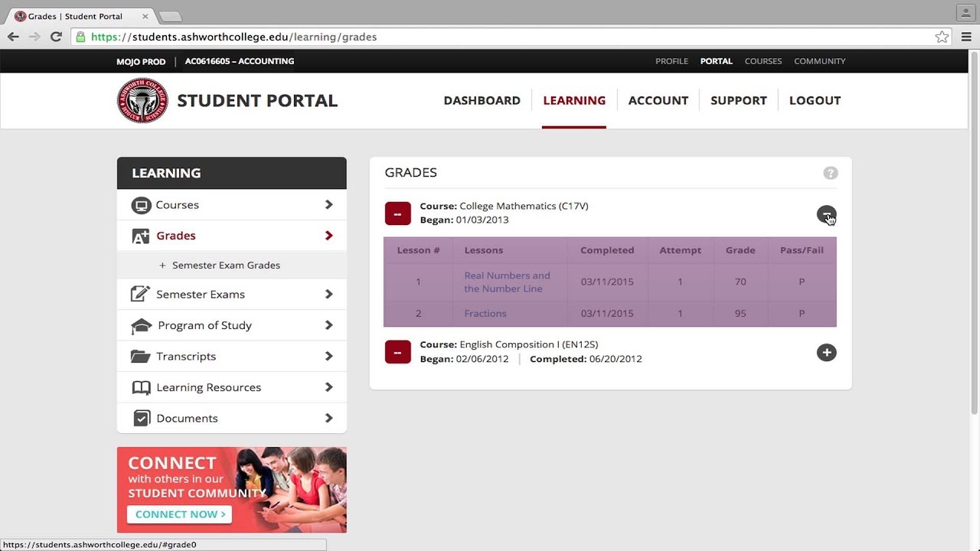Screen dimensions: 980x551
Task: Click the Grades help question mark icon
Action: 830,173
